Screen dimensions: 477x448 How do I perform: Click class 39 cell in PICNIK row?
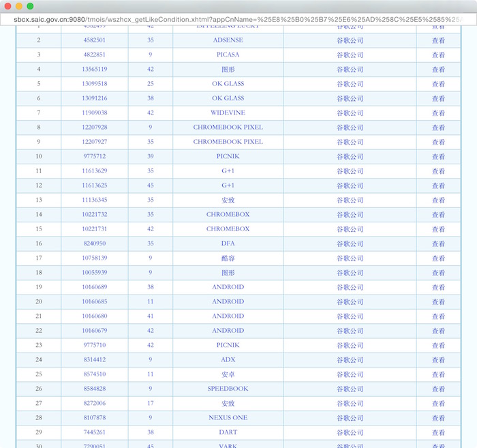(151, 156)
